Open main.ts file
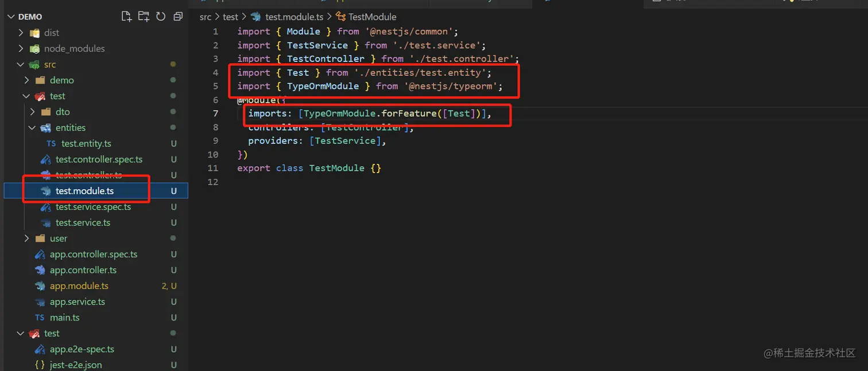Image resolution: width=868 pixels, height=371 pixels. (65, 318)
